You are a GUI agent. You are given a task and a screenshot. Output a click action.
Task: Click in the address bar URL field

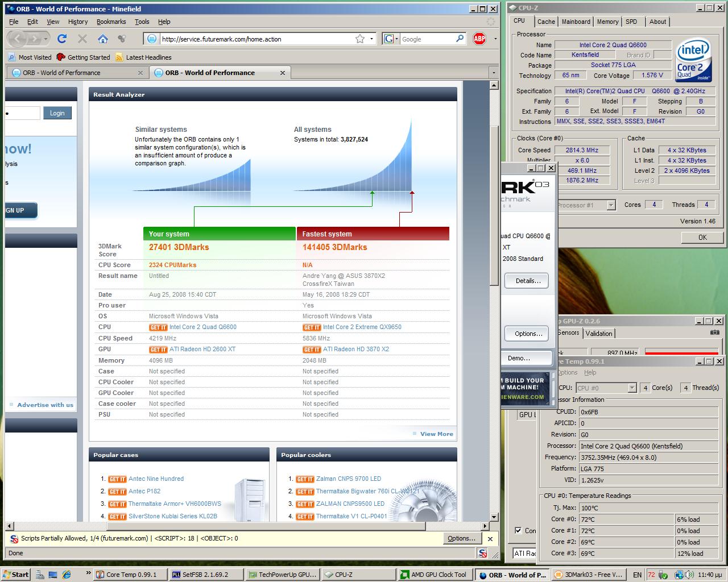[256, 39]
